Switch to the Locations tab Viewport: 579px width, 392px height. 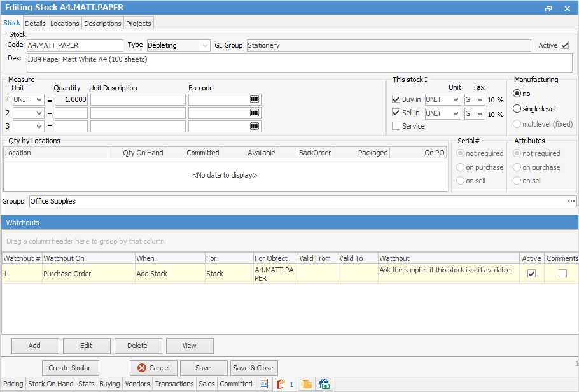click(65, 24)
